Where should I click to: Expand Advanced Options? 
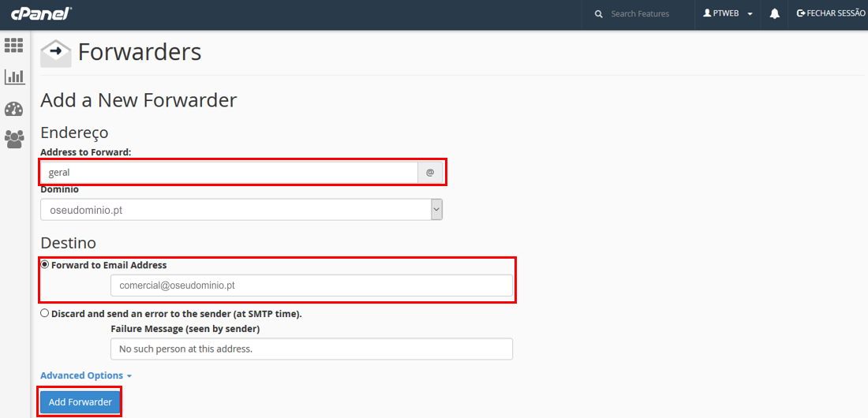[85, 375]
